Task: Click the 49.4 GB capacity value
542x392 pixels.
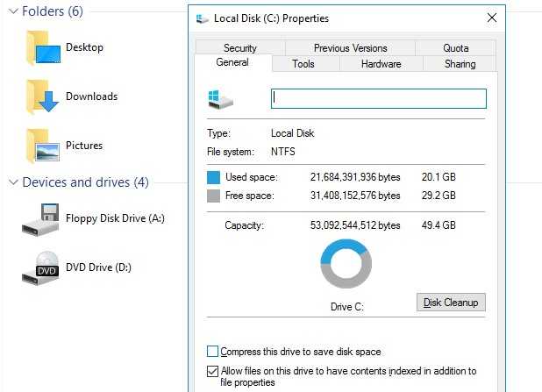Action: [439, 225]
